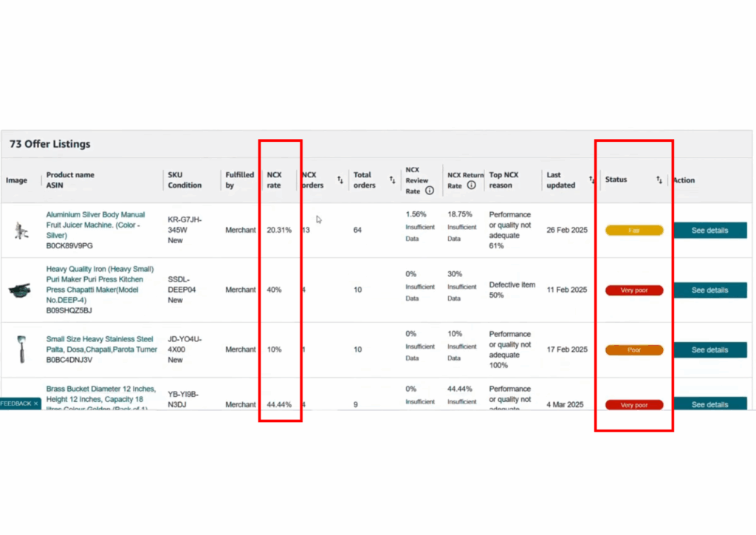Open the stainless steel turner image
Screen dimensions: 756x535
19,350
